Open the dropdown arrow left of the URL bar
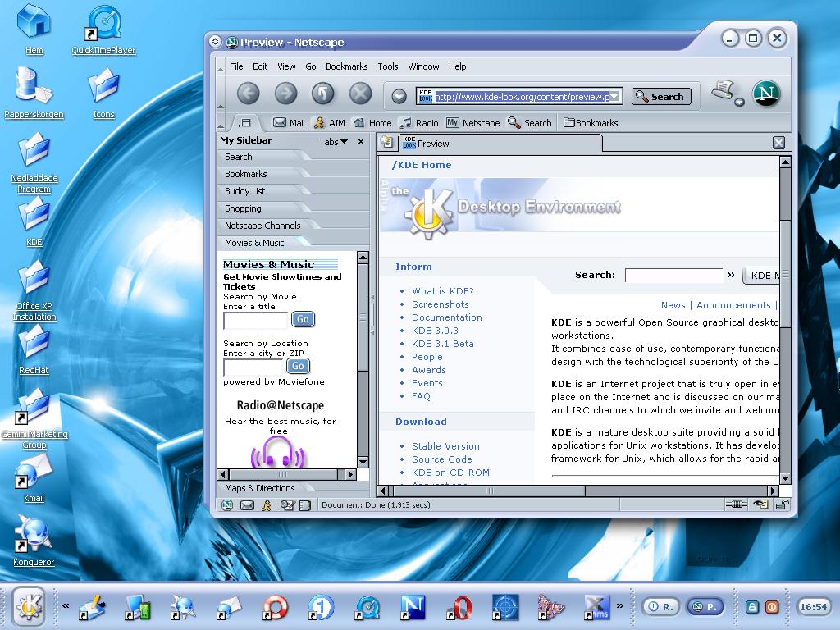Screen dimensions: 840x630 pyautogui.click(x=399, y=97)
